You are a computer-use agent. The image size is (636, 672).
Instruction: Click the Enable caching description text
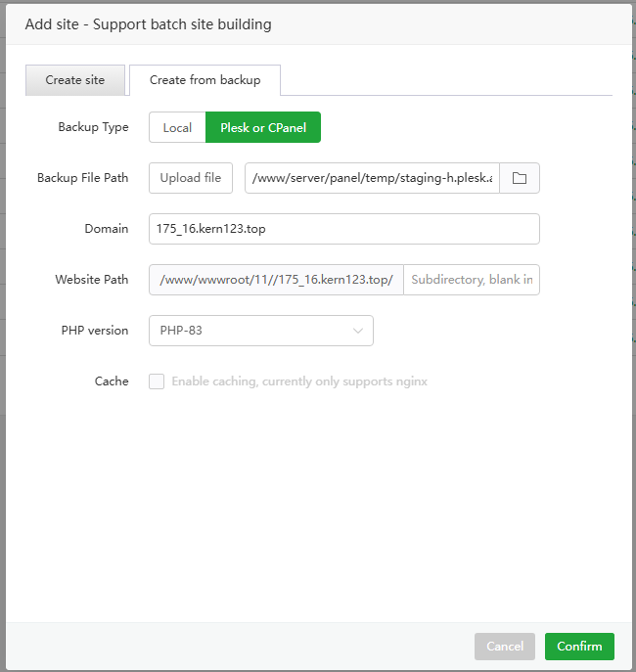[x=299, y=381]
